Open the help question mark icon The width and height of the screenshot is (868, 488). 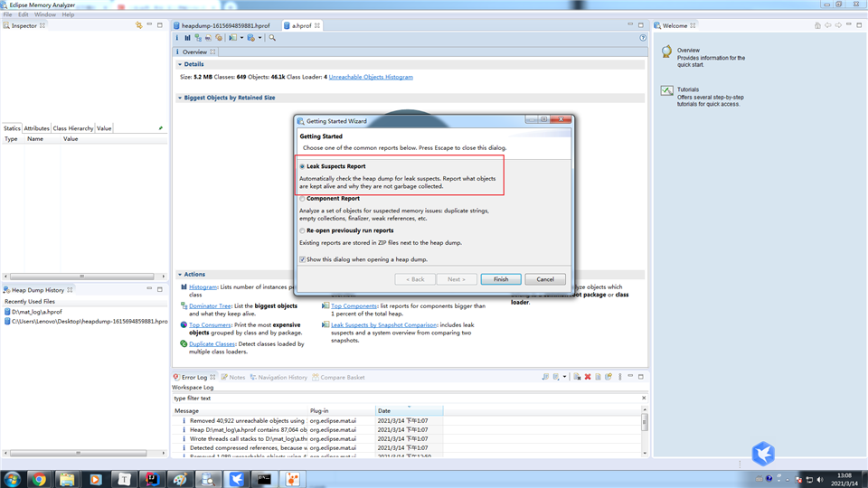pos(643,38)
